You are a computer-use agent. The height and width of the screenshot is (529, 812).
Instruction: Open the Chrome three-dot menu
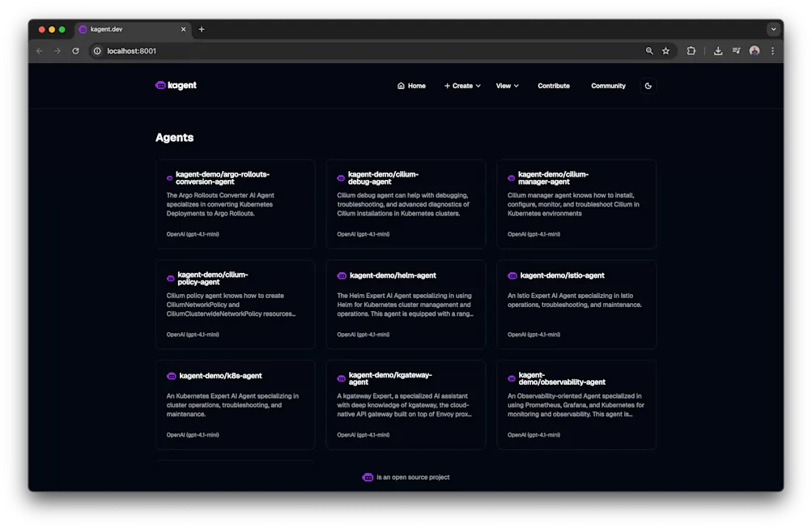pos(772,50)
